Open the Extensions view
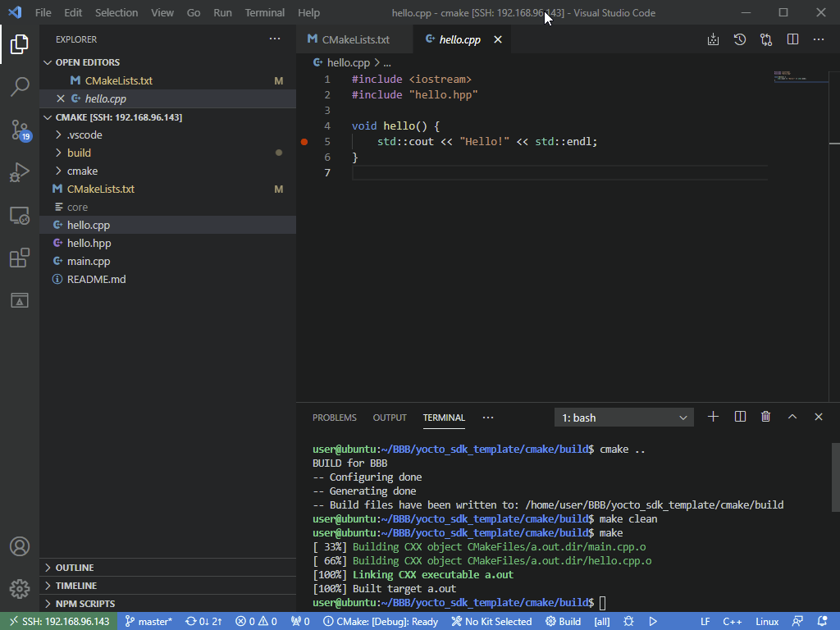840x630 pixels. tap(20, 258)
